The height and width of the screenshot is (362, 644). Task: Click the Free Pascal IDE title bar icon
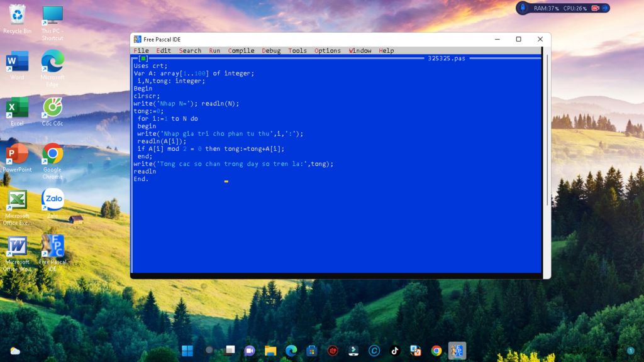tap(138, 40)
